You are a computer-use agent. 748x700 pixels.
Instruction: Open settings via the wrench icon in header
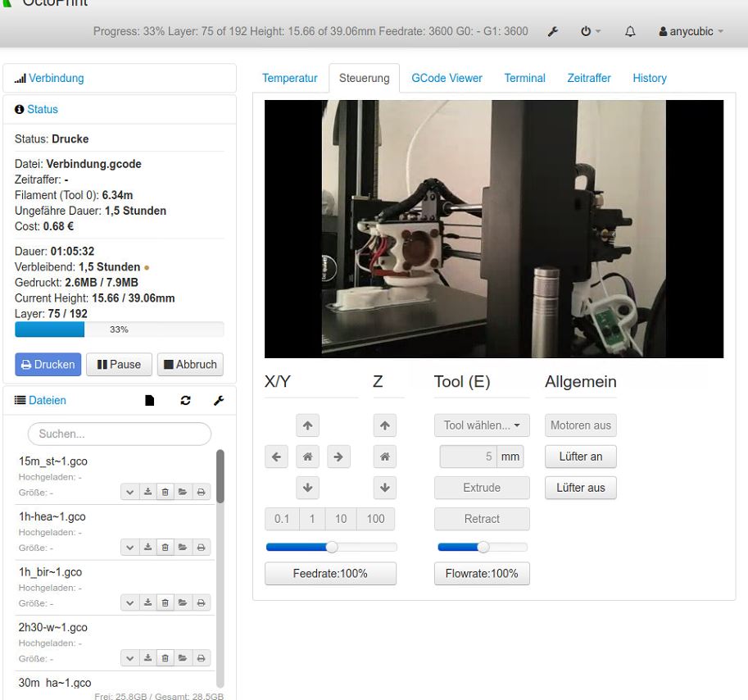tap(552, 31)
